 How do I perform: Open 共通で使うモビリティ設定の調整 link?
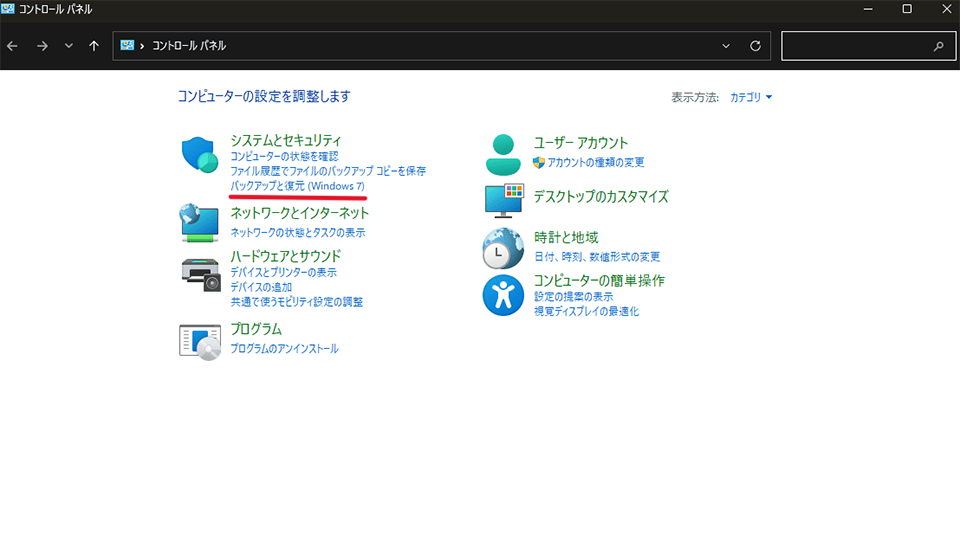(296, 302)
